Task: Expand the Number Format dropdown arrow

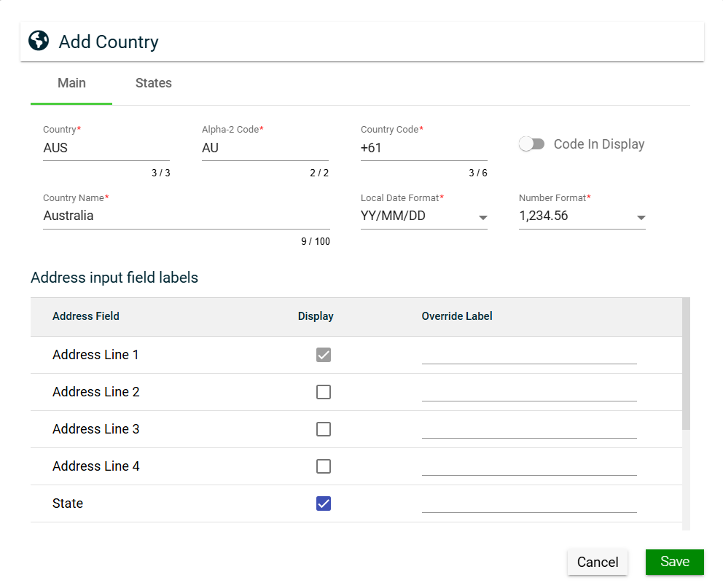Action: click(641, 217)
